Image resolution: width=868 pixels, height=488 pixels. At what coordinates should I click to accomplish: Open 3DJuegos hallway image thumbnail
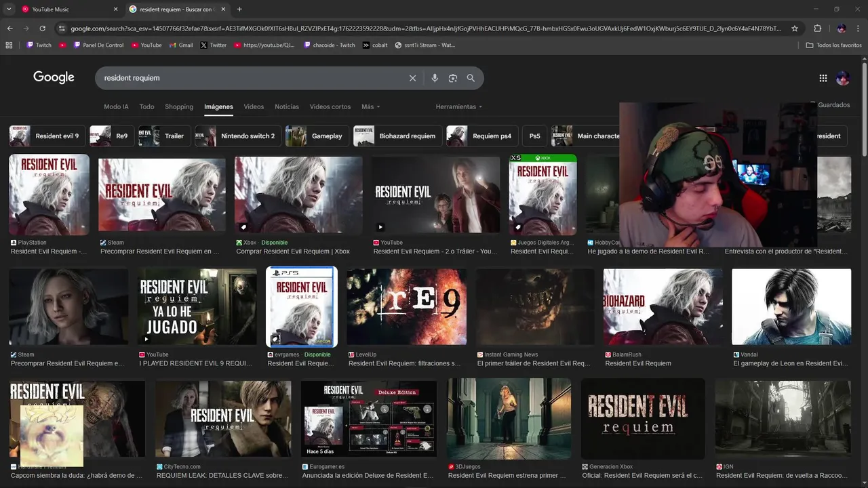click(x=509, y=419)
